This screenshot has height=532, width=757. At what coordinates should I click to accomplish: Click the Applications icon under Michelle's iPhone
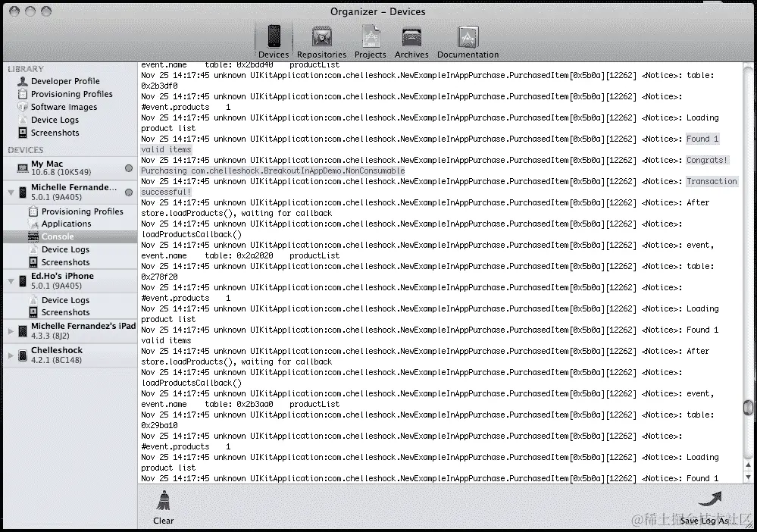33,224
